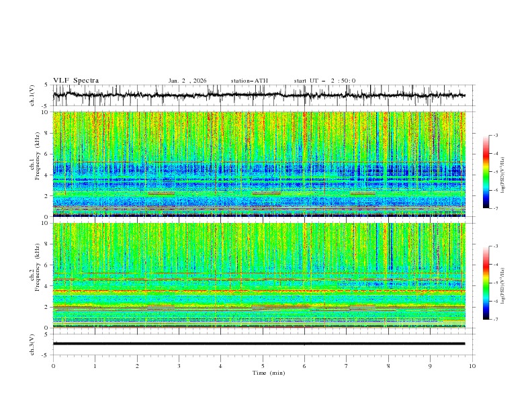This screenshot has width=532, height=411.
Task: Click upper log(PSD) colorbar unit label
Action: click(x=503, y=175)
